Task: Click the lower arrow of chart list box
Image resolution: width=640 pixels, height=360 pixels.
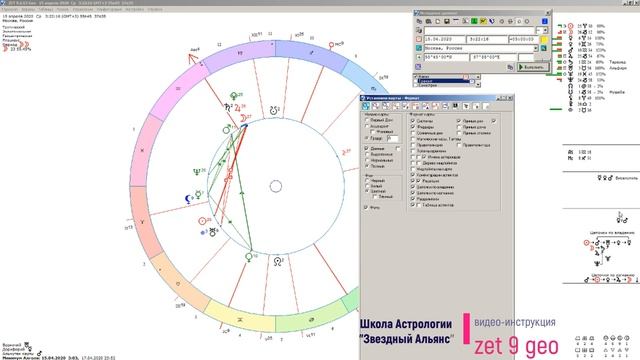Action: [478, 84]
